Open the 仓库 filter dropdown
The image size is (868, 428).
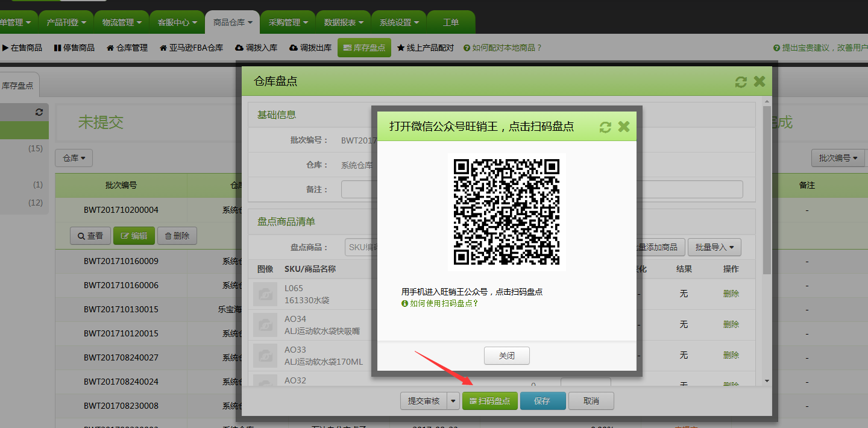pyautogui.click(x=74, y=158)
